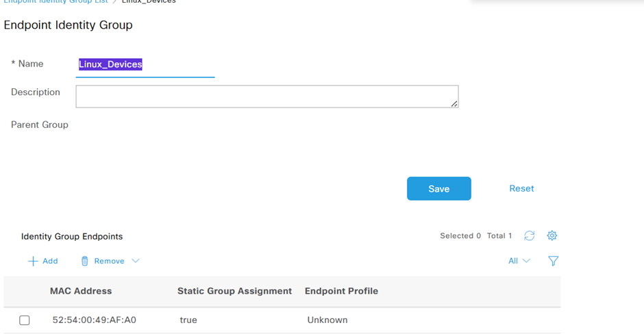Sort by the MAC Address column header

(x=81, y=291)
